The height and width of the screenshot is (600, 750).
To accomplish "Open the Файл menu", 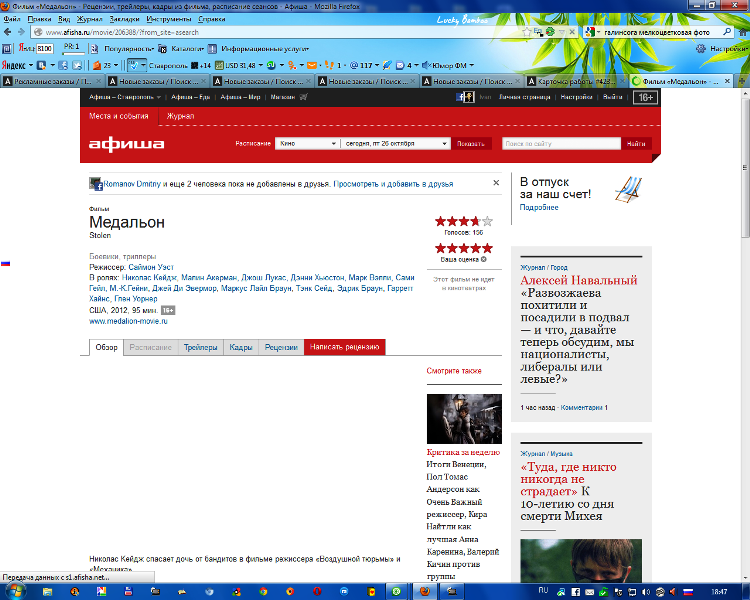I will [12, 19].
